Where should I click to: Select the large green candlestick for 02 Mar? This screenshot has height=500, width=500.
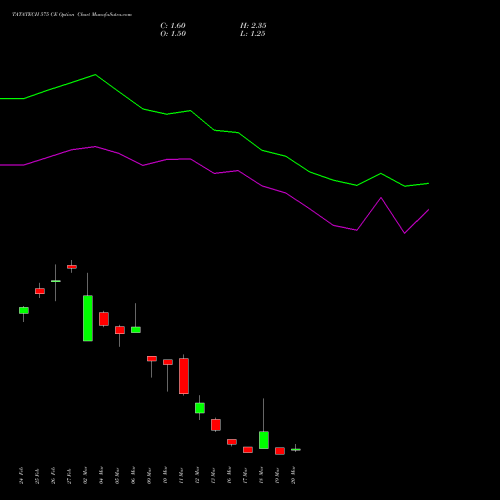coord(88,318)
